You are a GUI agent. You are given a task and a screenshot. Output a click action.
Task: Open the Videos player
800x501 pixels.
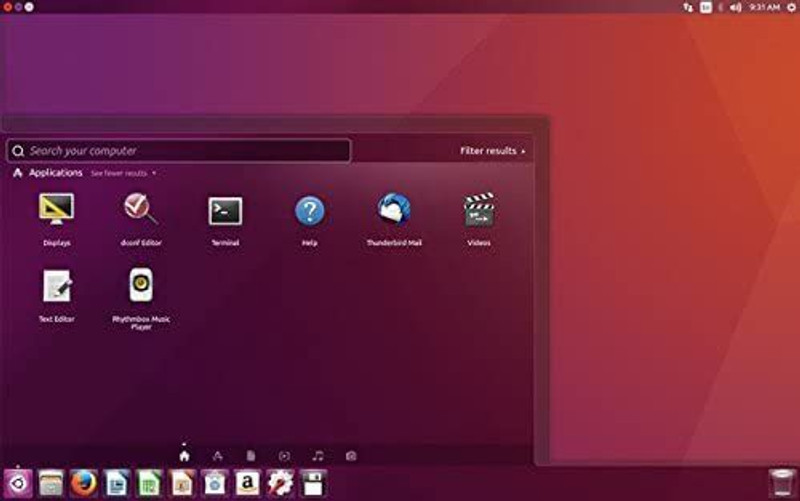(479, 210)
